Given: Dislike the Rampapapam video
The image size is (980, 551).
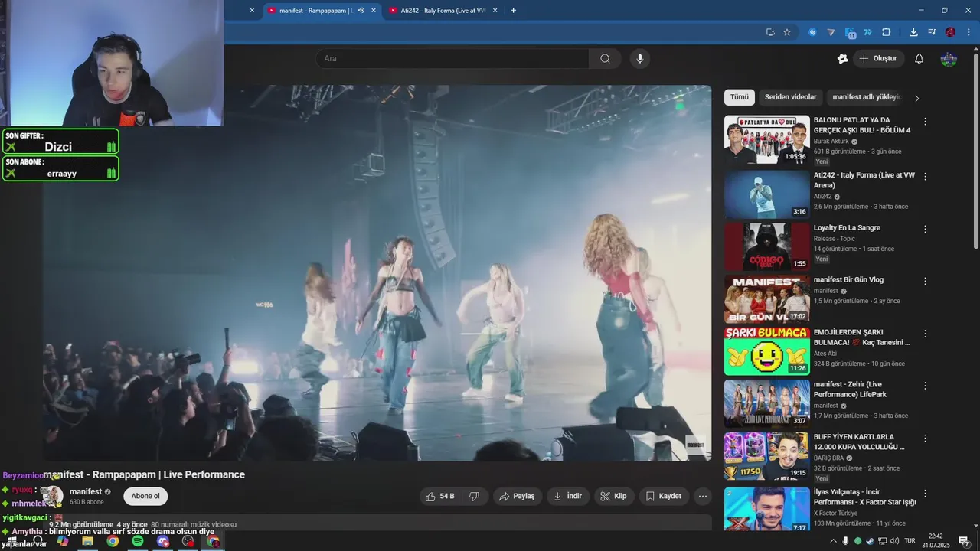Looking at the screenshot, I should click(x=474, y=496).
